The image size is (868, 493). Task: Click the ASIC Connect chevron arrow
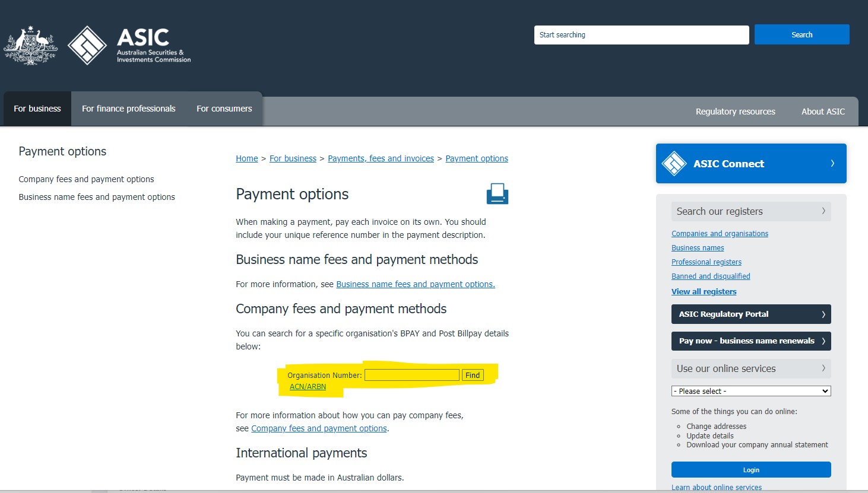tap(832, 163)
